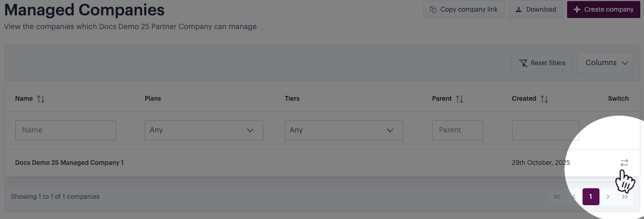
Task: Sort by Name column arrows
Action: (41, 99)
